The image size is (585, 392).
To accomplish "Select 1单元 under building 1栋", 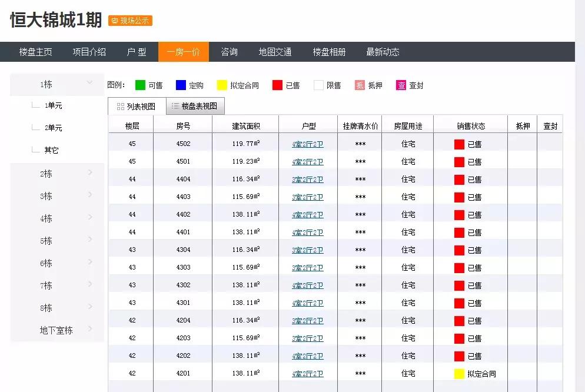I will coord(54,105).
